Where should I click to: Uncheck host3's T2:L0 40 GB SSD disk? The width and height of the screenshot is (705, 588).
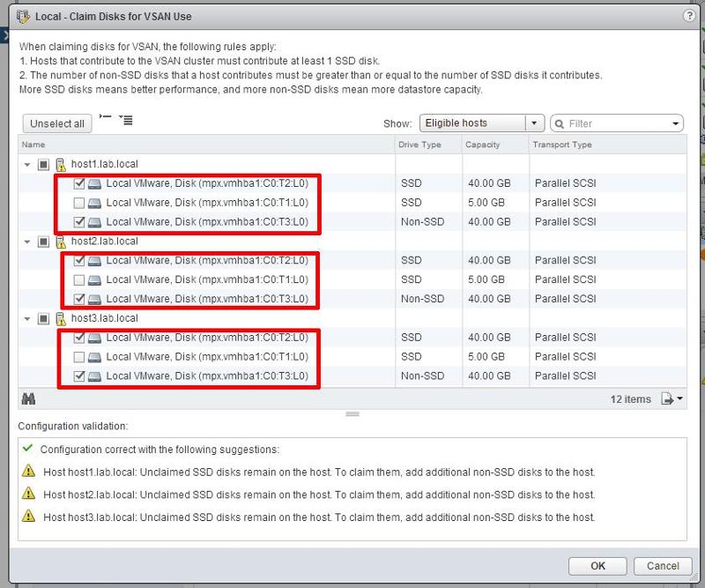click(x=79, y=338)
